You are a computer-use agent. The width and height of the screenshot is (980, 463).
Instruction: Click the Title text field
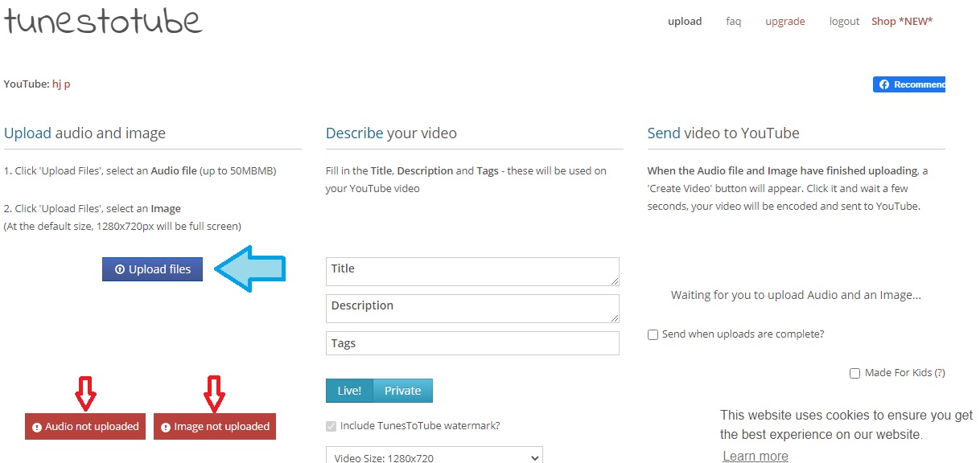pyautogui.click(x=472, y=272)
